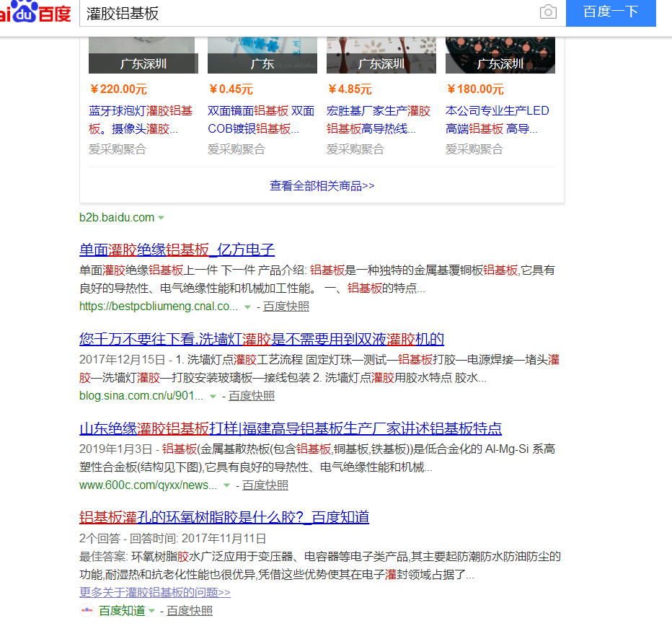Click price text ¥0.45元

point(231,89)
